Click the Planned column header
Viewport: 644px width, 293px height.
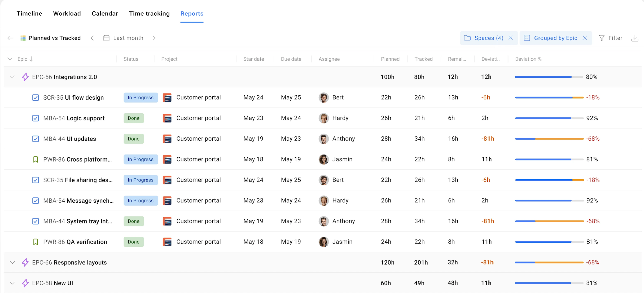(390, 59)
